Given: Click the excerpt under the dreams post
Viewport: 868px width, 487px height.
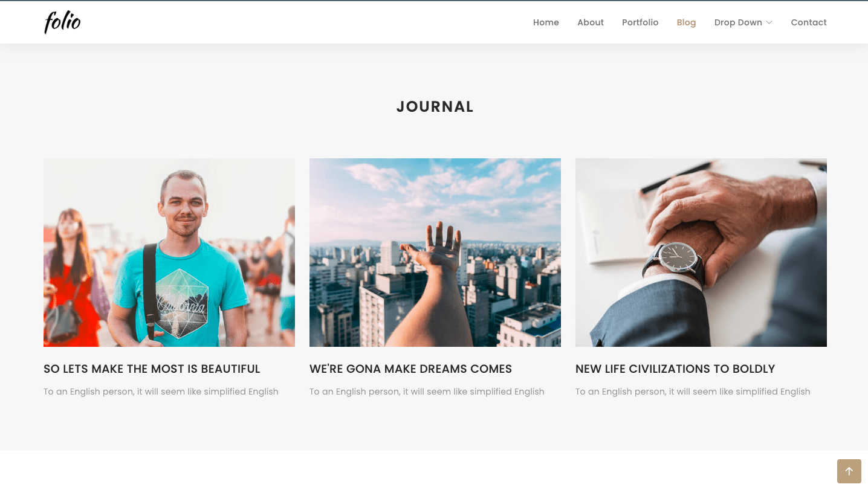Looking at the screenshot, I should tap(427, 392).
